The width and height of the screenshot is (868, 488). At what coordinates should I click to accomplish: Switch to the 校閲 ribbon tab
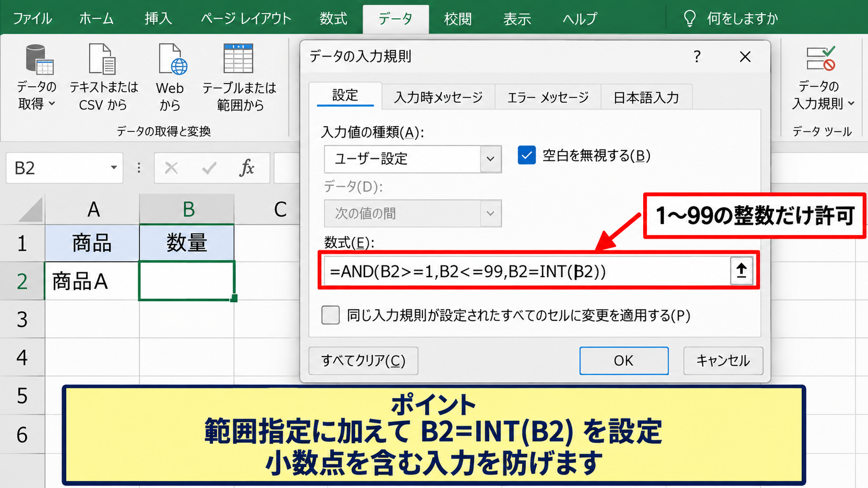(x=458, y=19)
